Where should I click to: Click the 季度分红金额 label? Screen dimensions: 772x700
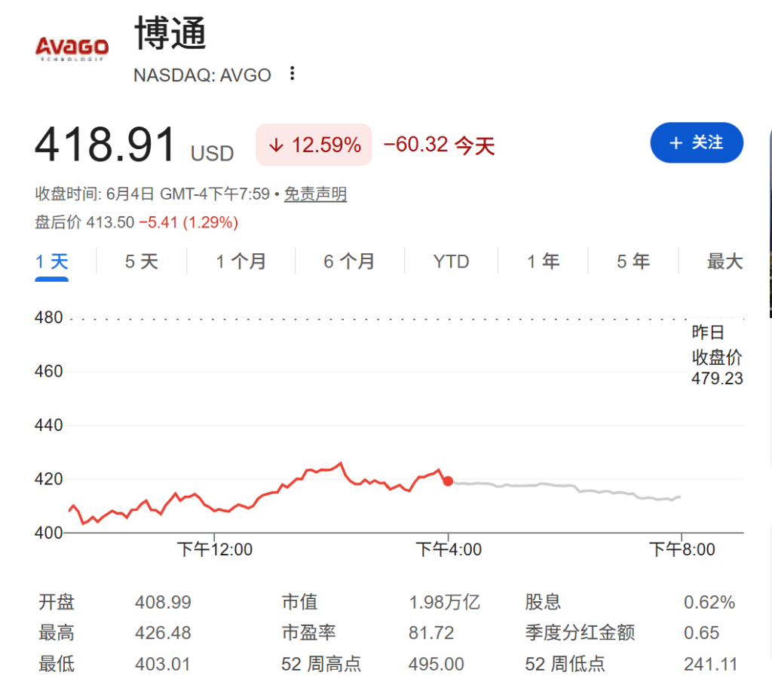580,633
